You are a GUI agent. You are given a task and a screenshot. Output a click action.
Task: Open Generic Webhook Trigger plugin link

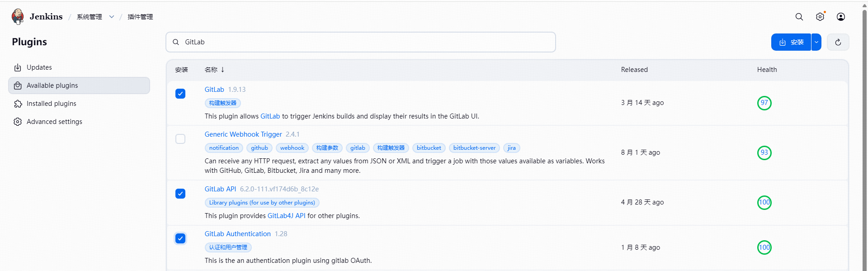[243, 134]
